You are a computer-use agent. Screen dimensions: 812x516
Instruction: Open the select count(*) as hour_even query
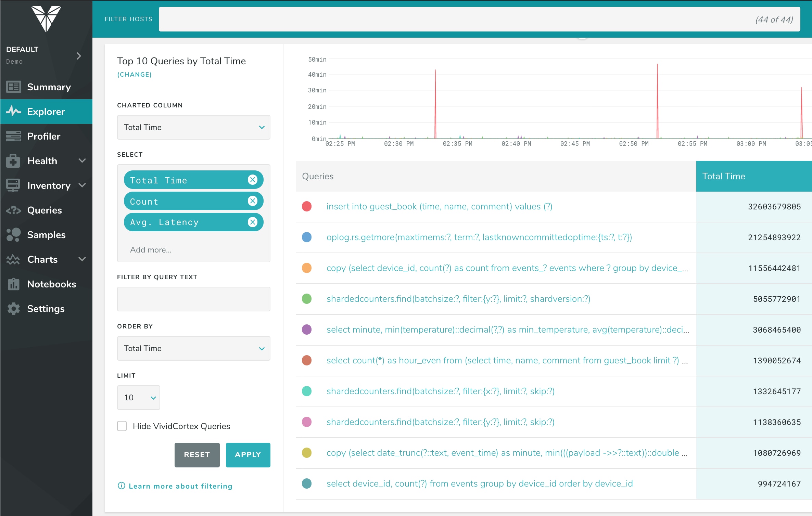pos(507,360)
